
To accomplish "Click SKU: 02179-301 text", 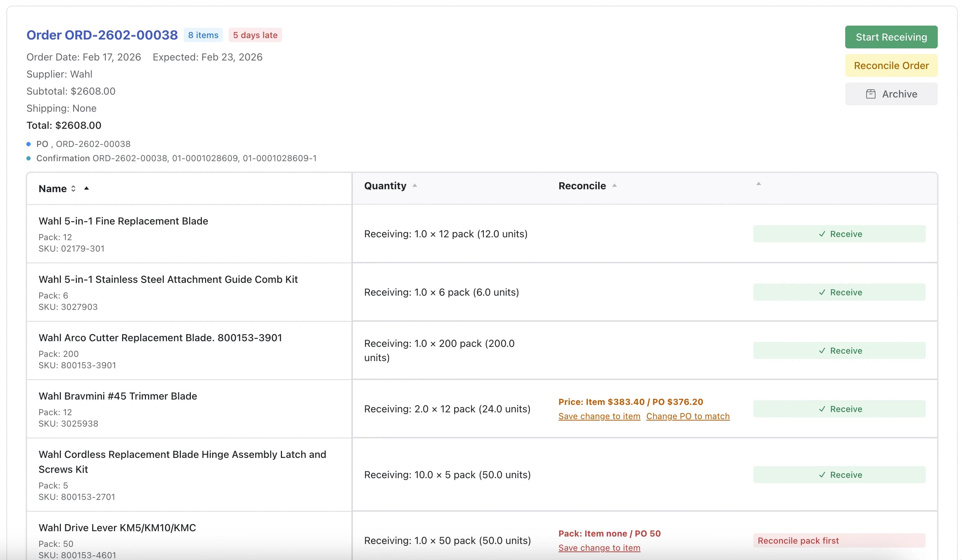I will (72, 248).
